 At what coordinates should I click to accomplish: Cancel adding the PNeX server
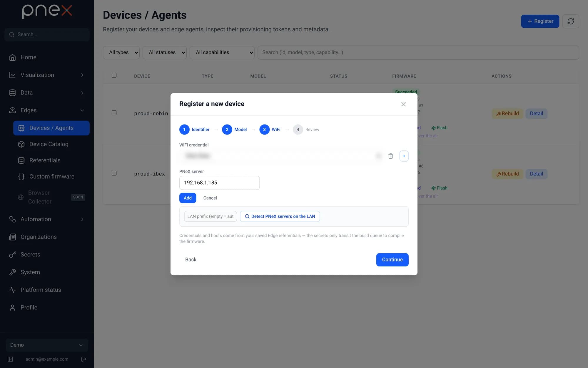click(210, 198)
